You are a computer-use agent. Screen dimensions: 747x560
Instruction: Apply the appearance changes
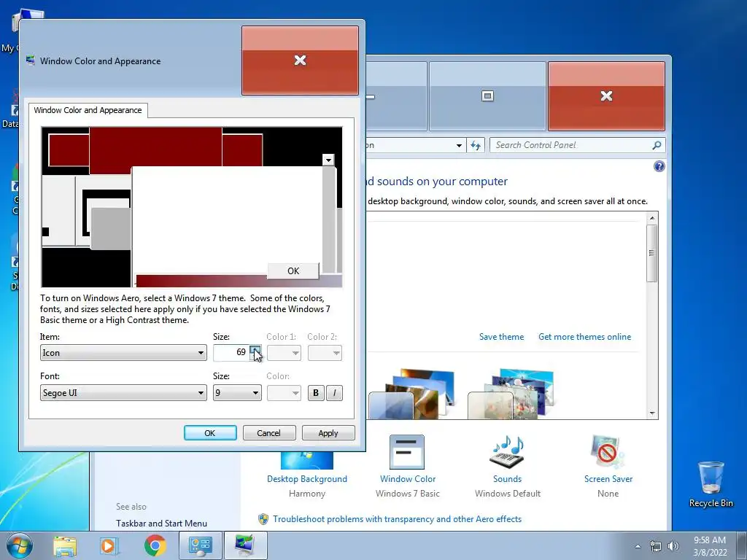point(328,433)
